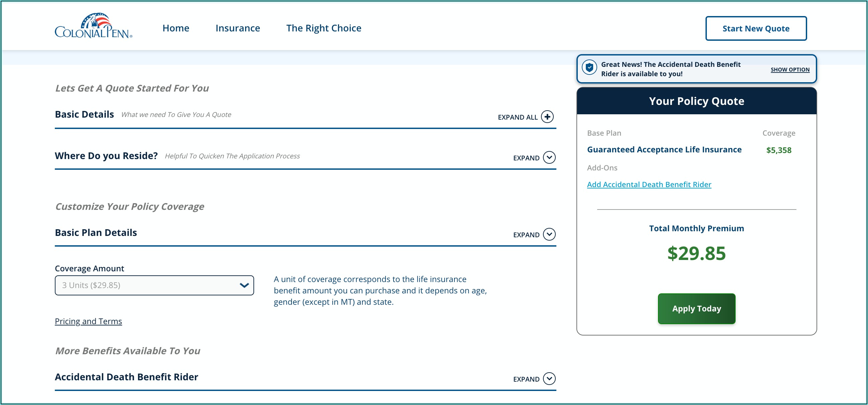
Task: Click the chevron icon beside Where Do you Reside
Action: pos(549,158)
